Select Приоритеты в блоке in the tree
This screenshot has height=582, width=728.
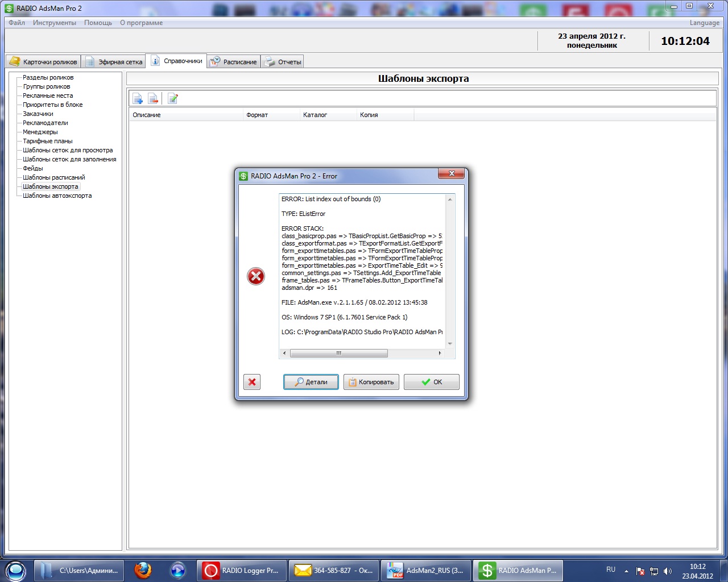(53, 105)
